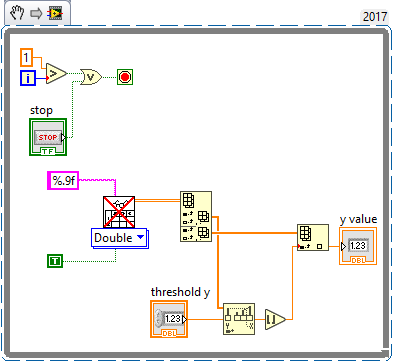The width and height of the screenshot is (393, 362).
Task: Click the upper Index Array function node
Action: click(196, 216)
